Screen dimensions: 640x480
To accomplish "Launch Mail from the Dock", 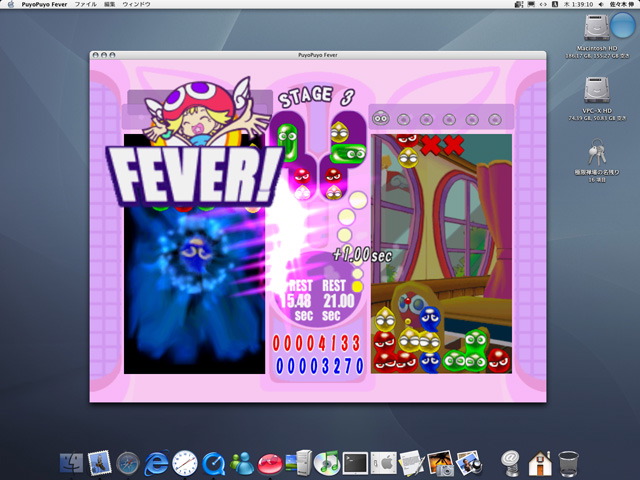I will 99,463.
